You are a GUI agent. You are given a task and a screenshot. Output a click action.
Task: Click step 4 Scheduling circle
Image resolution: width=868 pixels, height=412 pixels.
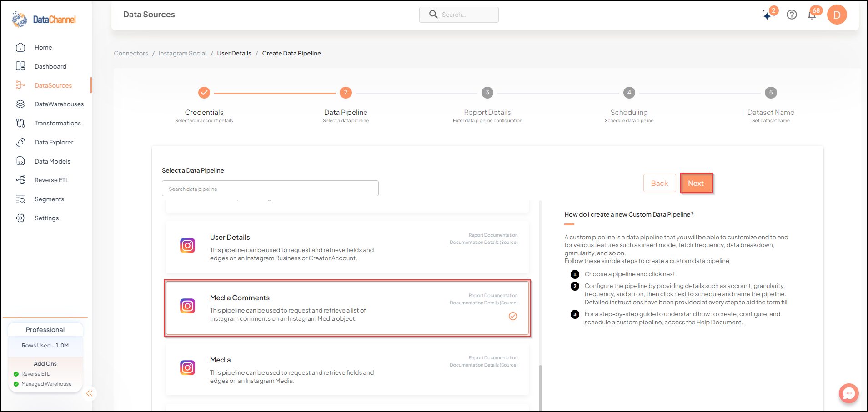[629, 93]
